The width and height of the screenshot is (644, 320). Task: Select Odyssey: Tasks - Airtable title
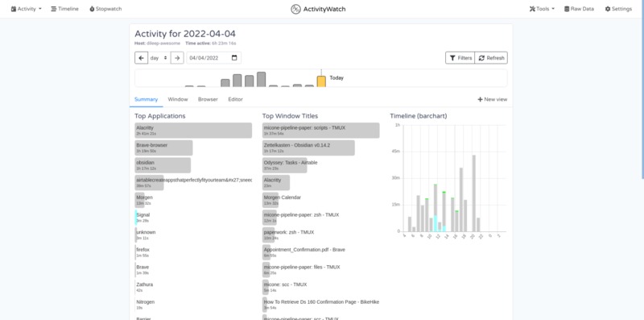click(x=291, y=165)
